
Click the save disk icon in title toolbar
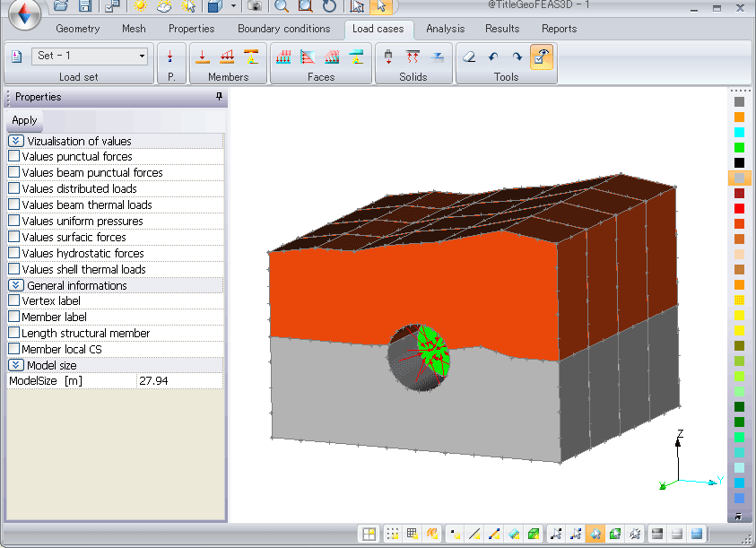click(x=84, y=6)
